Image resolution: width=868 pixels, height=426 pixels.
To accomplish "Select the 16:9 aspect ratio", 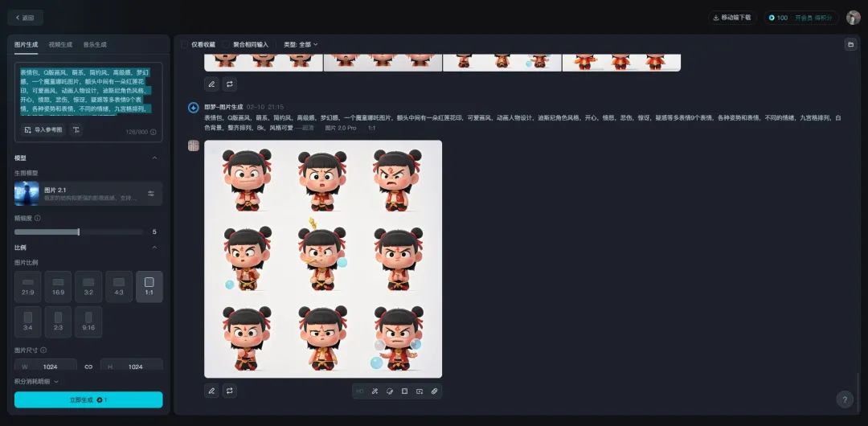I will point(58,286).
